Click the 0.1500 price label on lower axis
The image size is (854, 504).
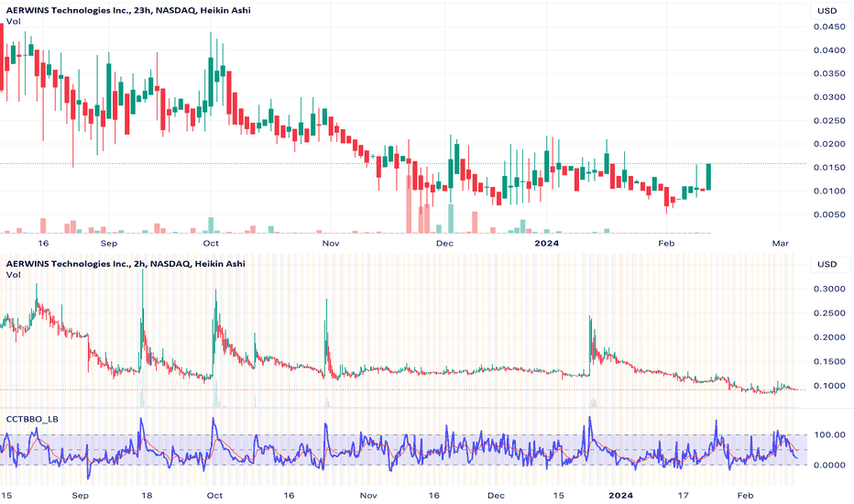point(829,361)
